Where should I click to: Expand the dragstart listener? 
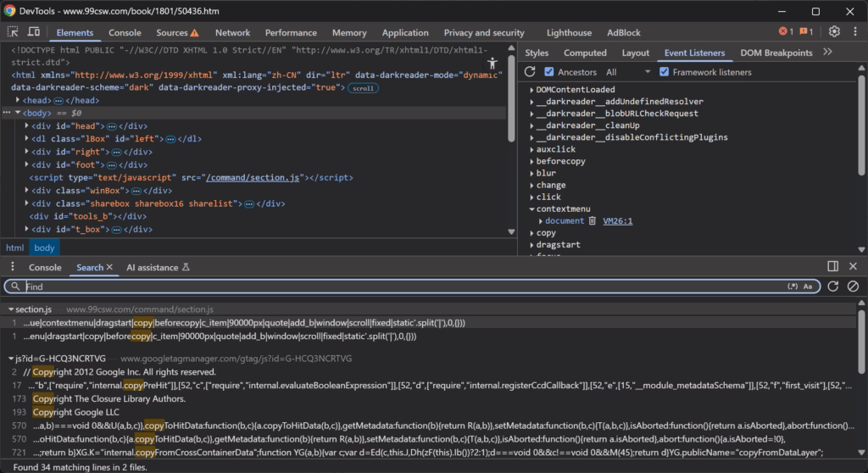pyautogui.click(x=531, y=244)
